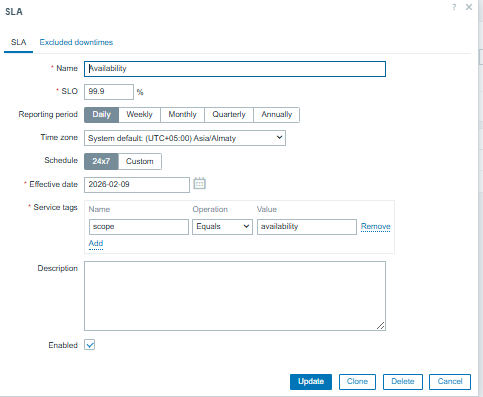
Task: Select Weekly reporting period
Action: pos(139,115)
